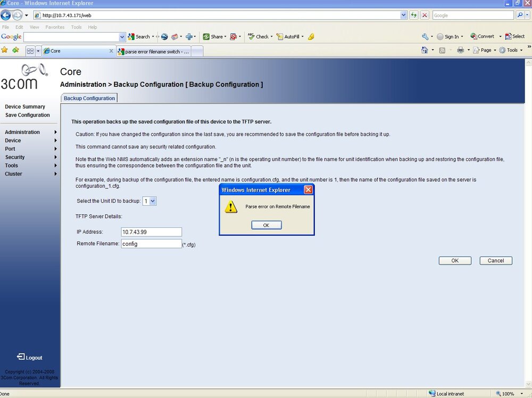Expand the Administration submenu

tap(56, 132)
